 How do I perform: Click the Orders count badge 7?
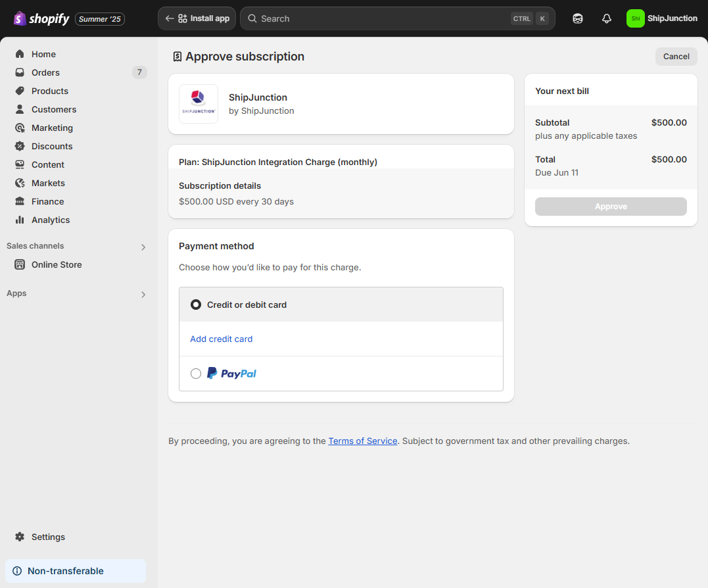[139, 72]
